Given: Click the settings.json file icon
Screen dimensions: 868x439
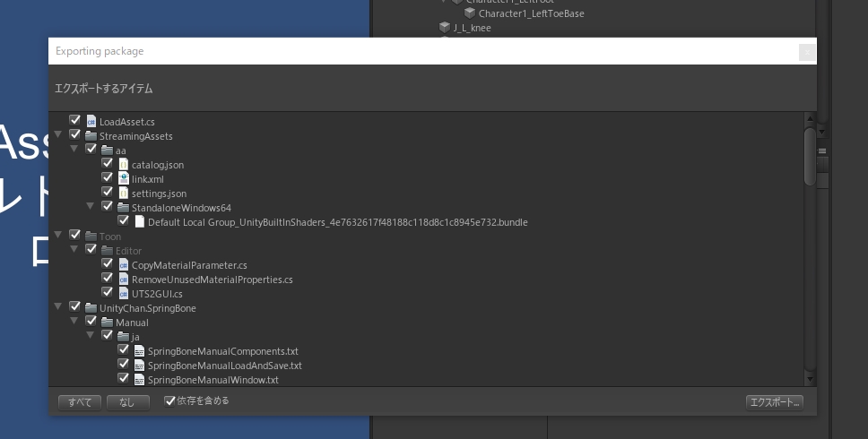Looking at the screenshot, I should 124,193.
